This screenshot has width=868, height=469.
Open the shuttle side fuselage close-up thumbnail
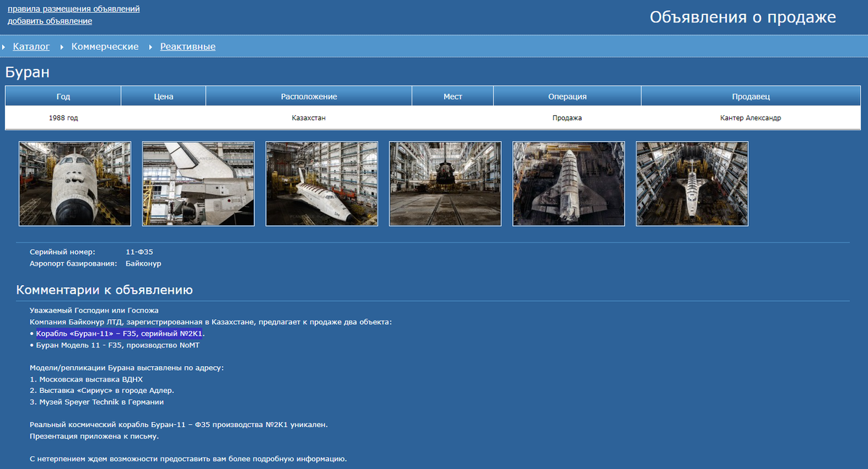pos(198,184)
